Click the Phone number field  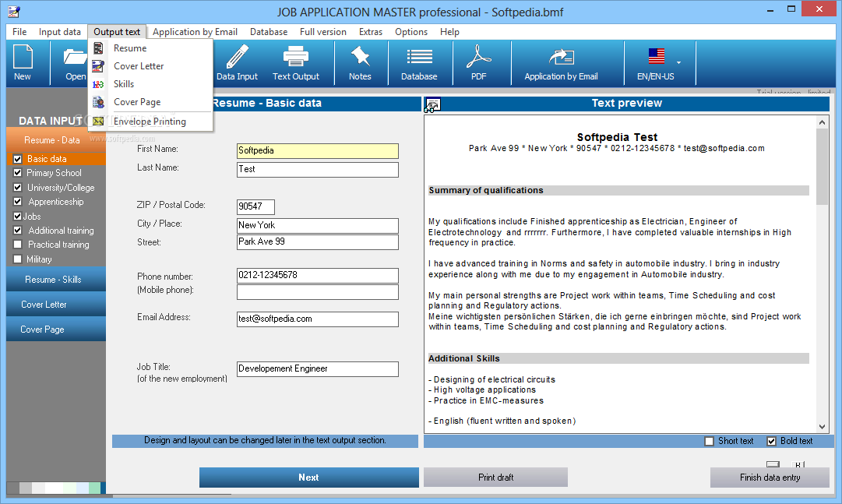(x=317, y=275)
